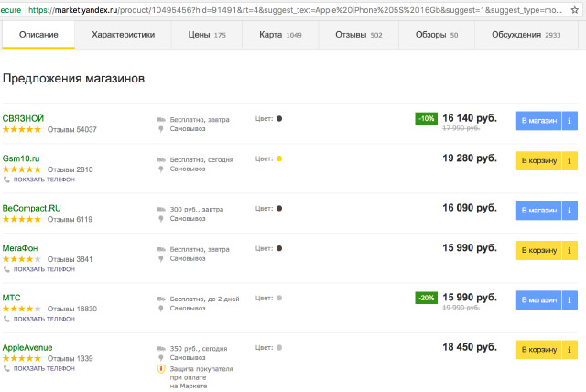Click the phone icon under Gsm10.ru
This screenshot has height=392, width=586.
pos(6,180)
